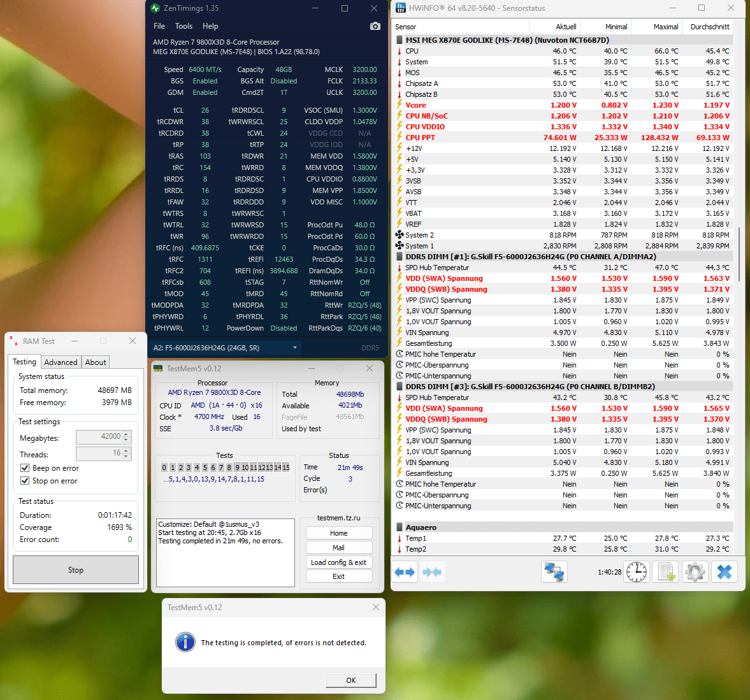Screen dimensions: 750x700
Task: Click Load config & exit in TestMem5
Action: [x=338, y=562]
